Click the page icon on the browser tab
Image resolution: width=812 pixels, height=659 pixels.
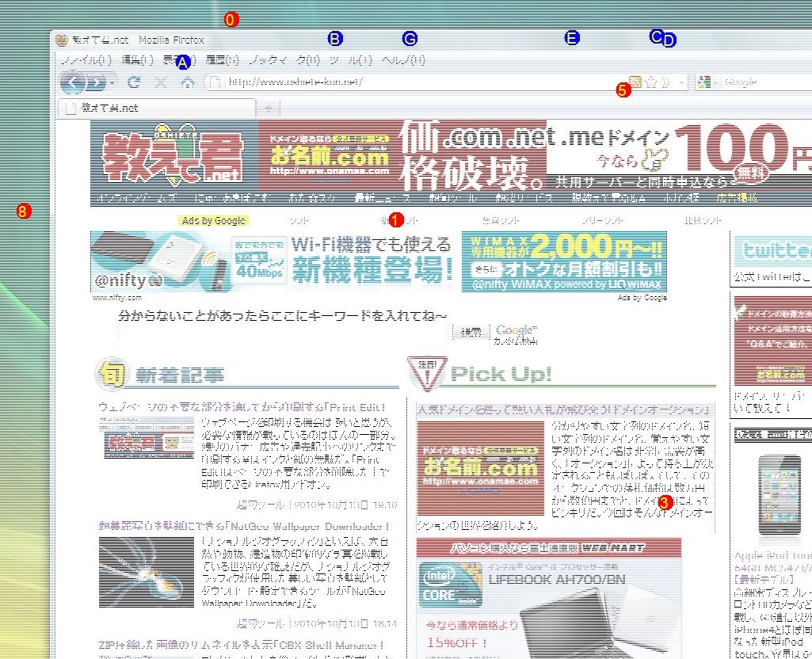click(71, 108)
